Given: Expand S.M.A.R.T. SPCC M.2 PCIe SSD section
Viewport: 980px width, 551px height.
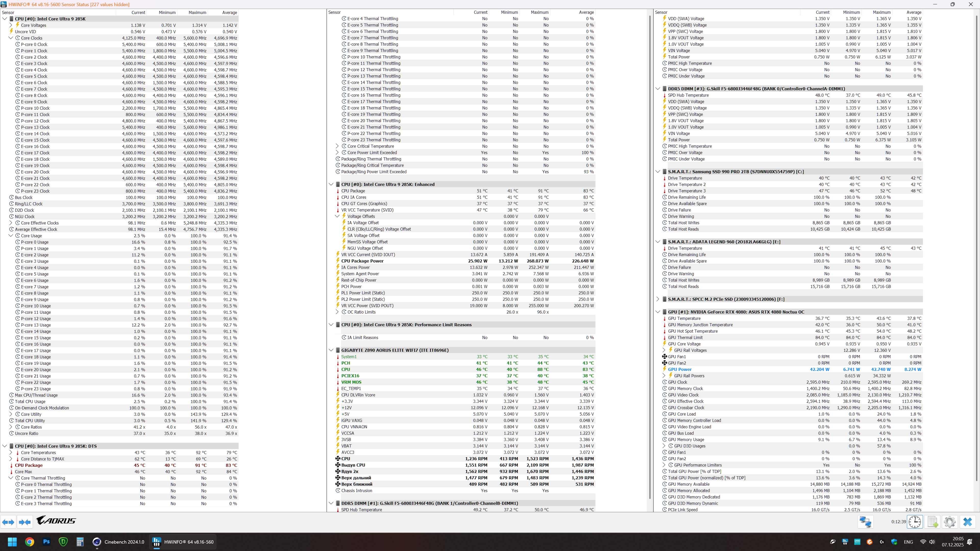Looking at the screenshot, I should (658, 299).
